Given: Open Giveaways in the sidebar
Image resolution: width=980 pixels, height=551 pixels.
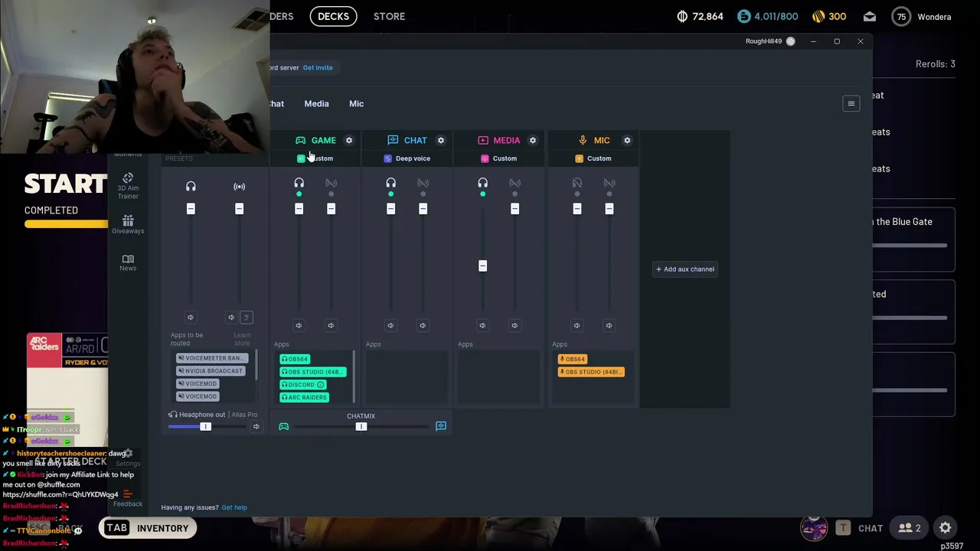Looking at the screenshot, I should coord(128,224).
